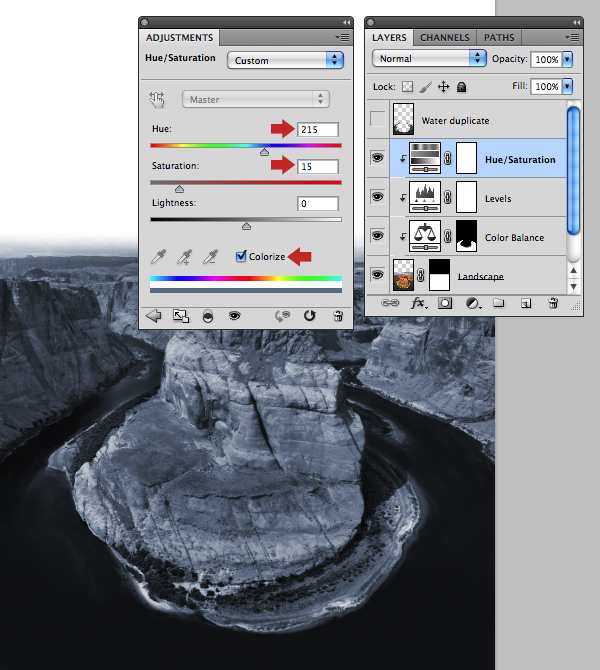Create a new layer icon
This screenshot has height=670, width=600.
[x=526, y=303]
